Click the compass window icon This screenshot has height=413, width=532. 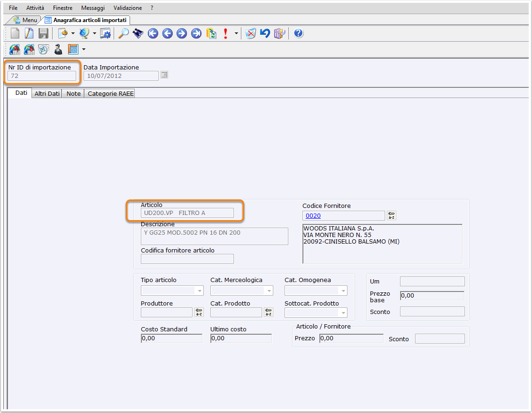pyautogui.click(x=44, y=49)
